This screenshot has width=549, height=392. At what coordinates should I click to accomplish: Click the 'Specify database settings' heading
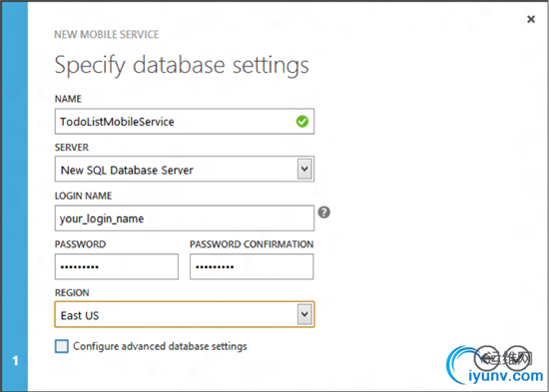coord(182,66)
